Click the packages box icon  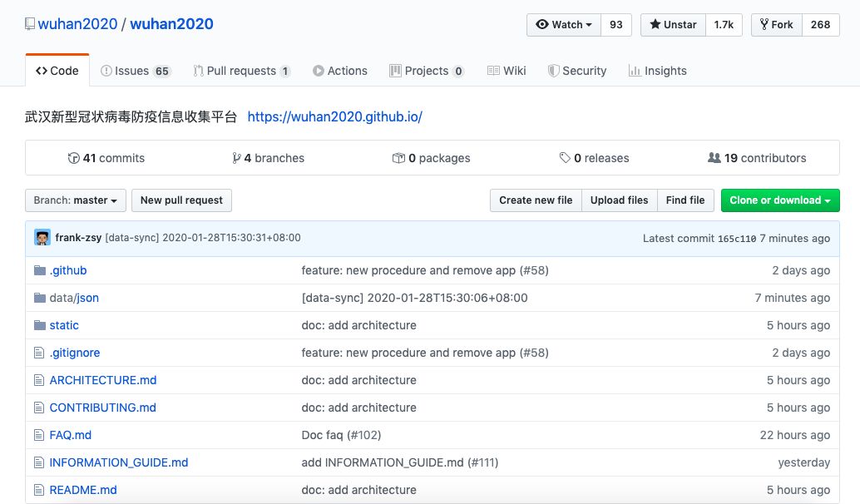[x=398, y=158]
